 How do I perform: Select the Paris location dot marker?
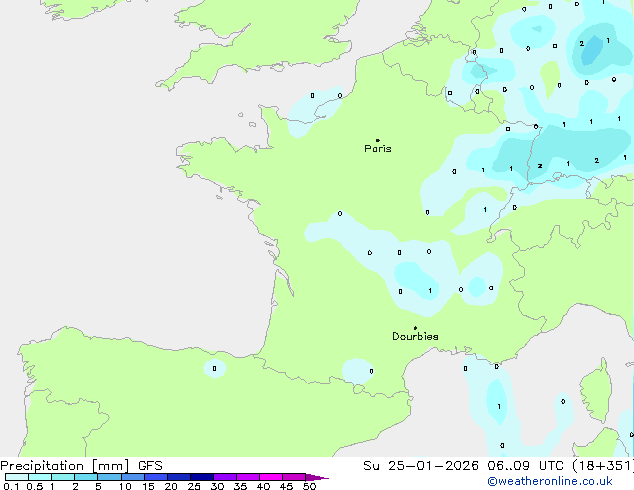pos(377,140)
